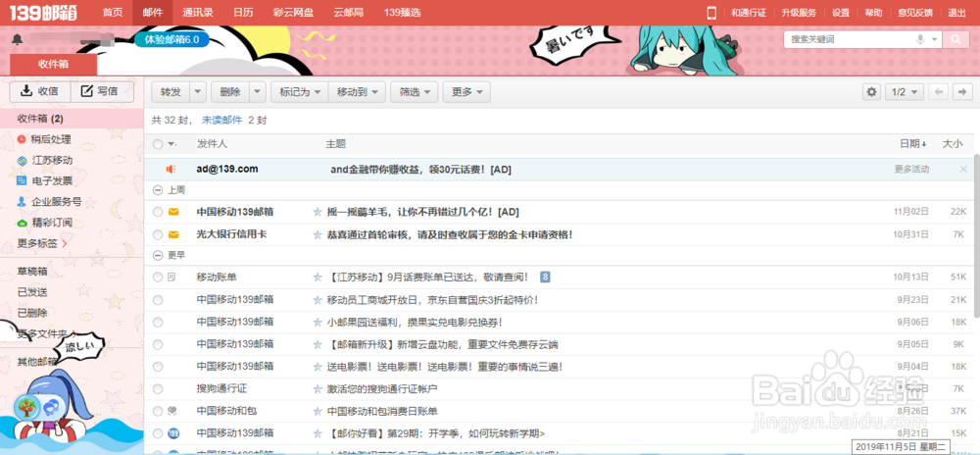Click unread envelope icon of 光大银行信用卡
The width and height of the screenshot is (980, 455).
click(173, 234)
